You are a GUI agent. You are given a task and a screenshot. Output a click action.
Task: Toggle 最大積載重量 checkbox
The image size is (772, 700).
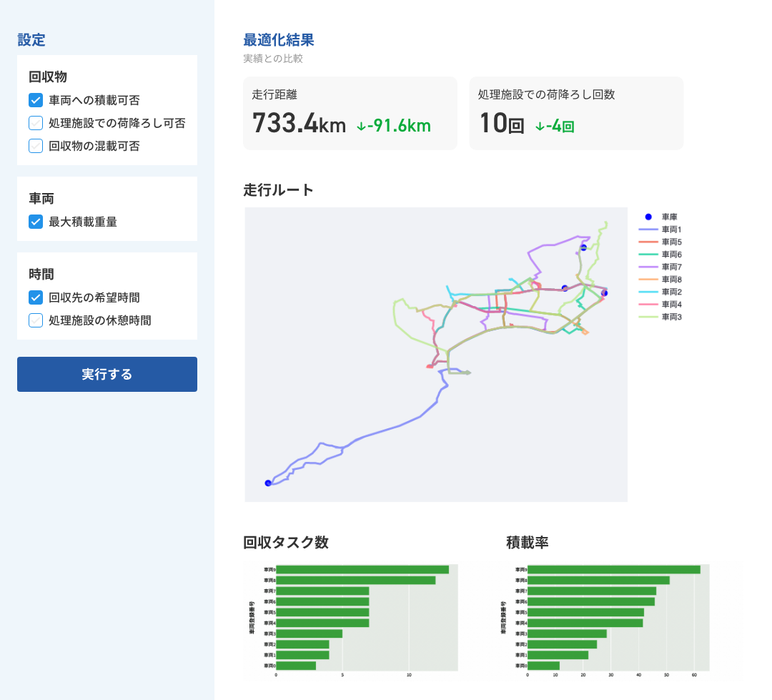click(x=36, y=222)
